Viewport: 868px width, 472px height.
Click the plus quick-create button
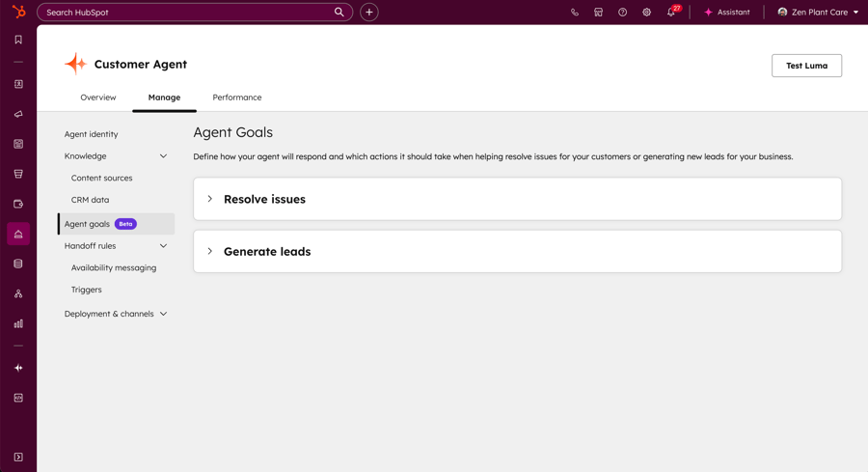coord(369,13)
